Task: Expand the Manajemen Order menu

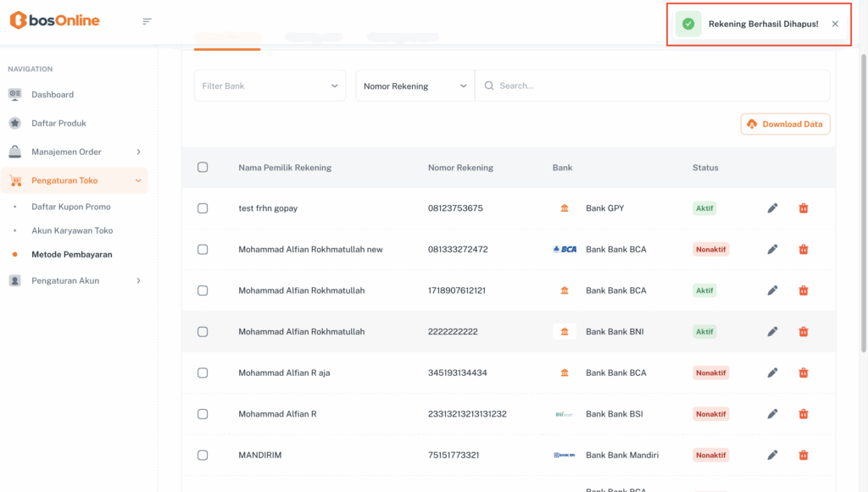Action: point(75,152)
